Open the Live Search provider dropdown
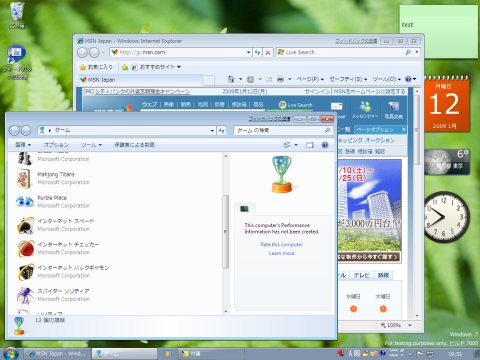 (x=417, y=52)
